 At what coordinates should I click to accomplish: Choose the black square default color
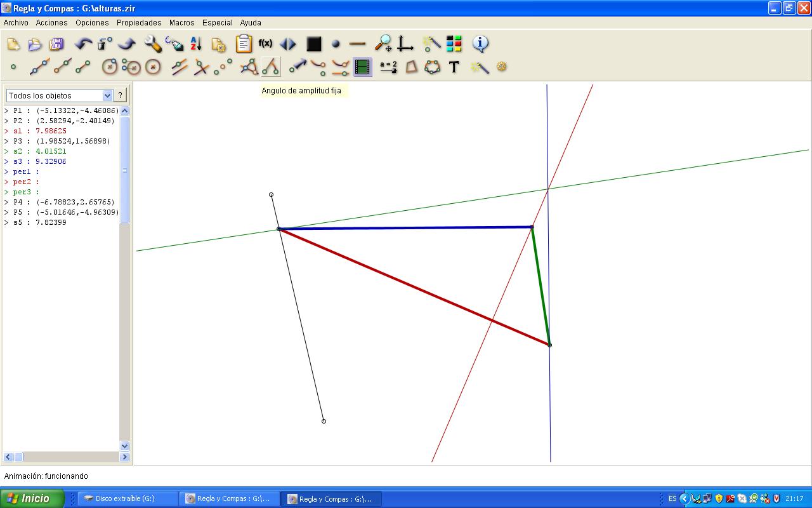[314, 44]
